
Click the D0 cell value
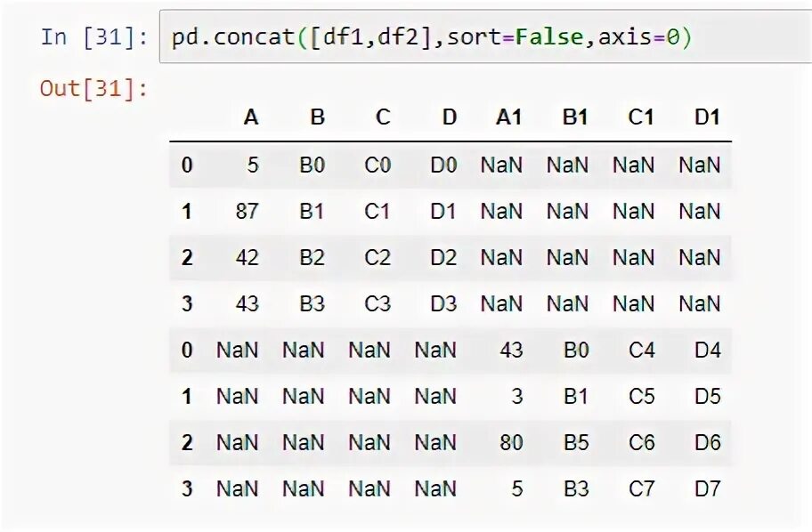coord(443,165)
